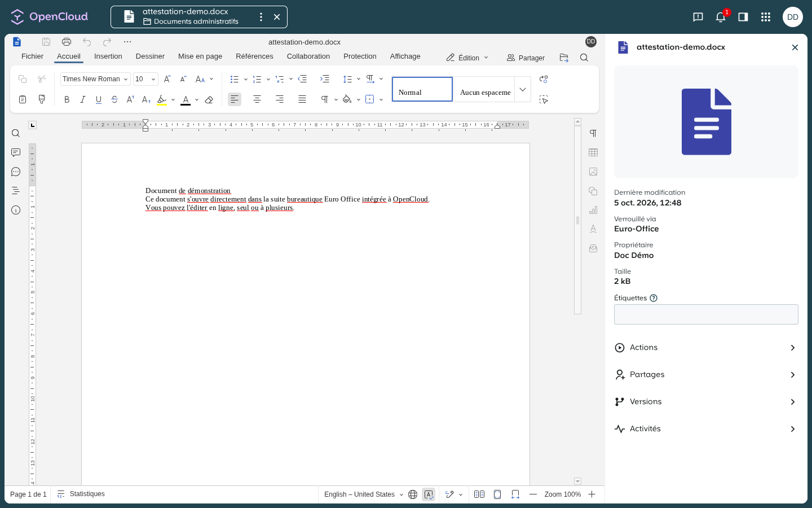Click the Save icon in the editor header

pos(46,42)
